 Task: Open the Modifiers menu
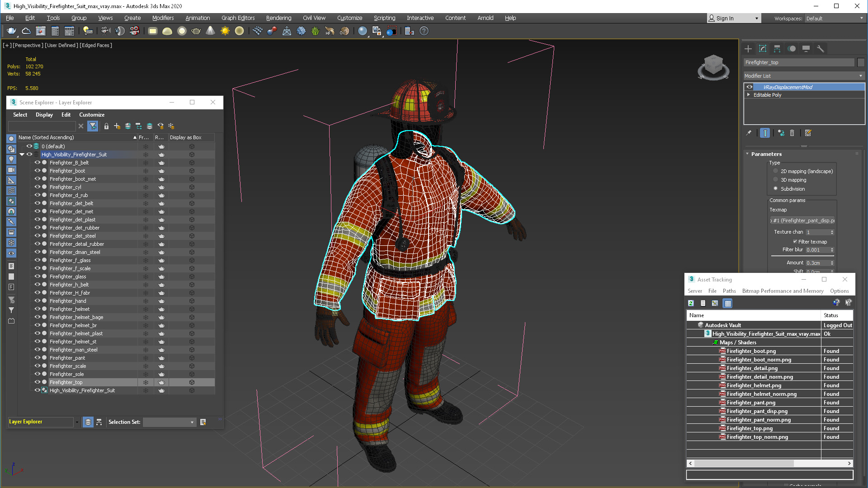[163, 18]
